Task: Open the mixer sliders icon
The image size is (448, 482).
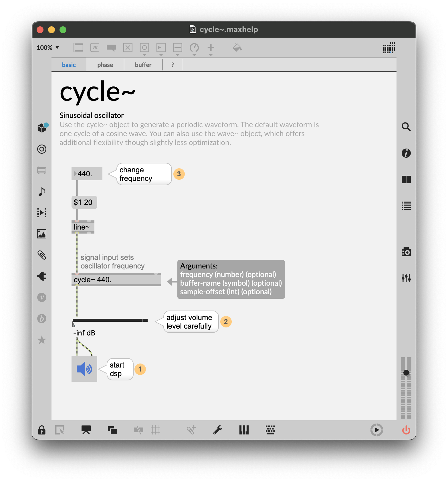Action: pos(406,278)
